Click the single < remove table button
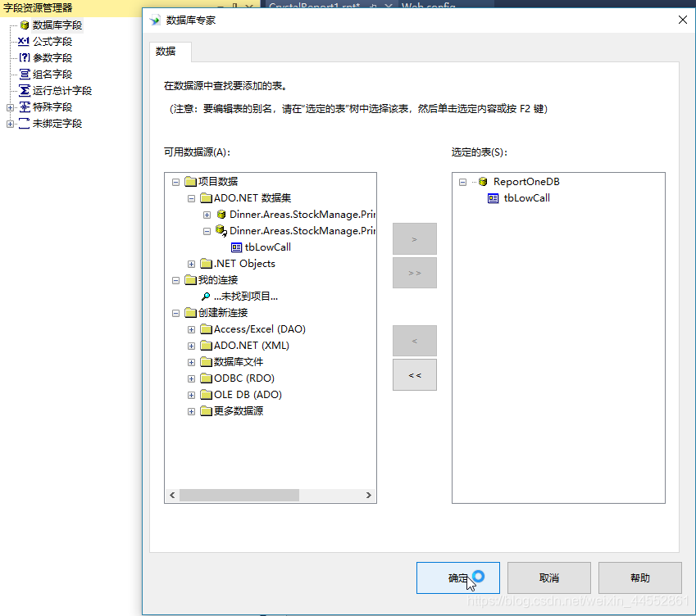This screenshot has width=696, height=616. click(415, 341)
